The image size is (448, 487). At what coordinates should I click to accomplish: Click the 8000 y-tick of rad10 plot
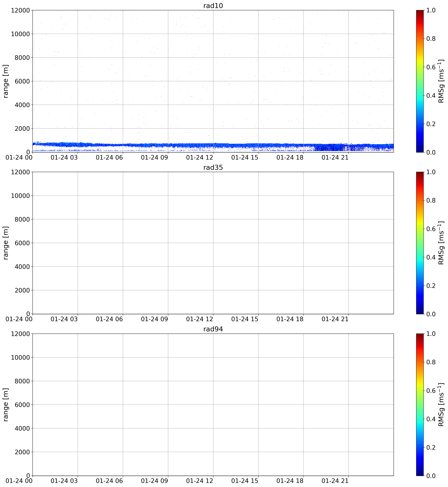(x=22, y=58)
